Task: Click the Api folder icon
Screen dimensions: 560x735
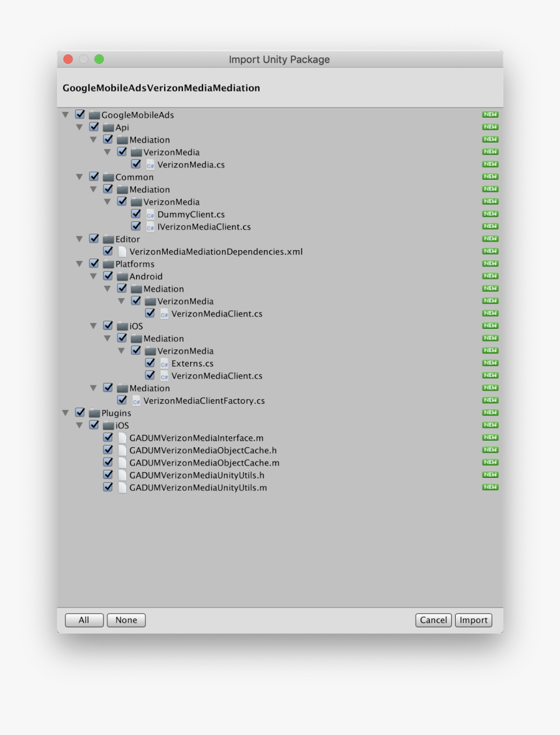Action: (x=108, y=128)
